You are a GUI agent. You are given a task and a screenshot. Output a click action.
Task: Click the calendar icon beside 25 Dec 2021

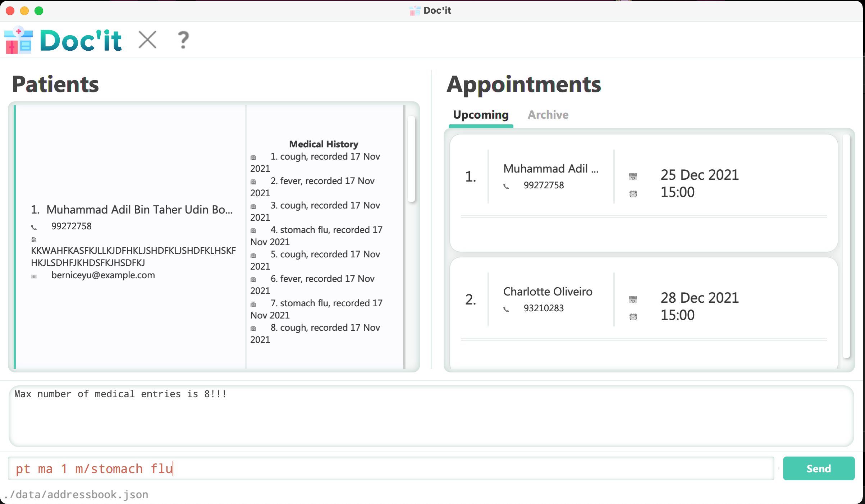[633, 176]
